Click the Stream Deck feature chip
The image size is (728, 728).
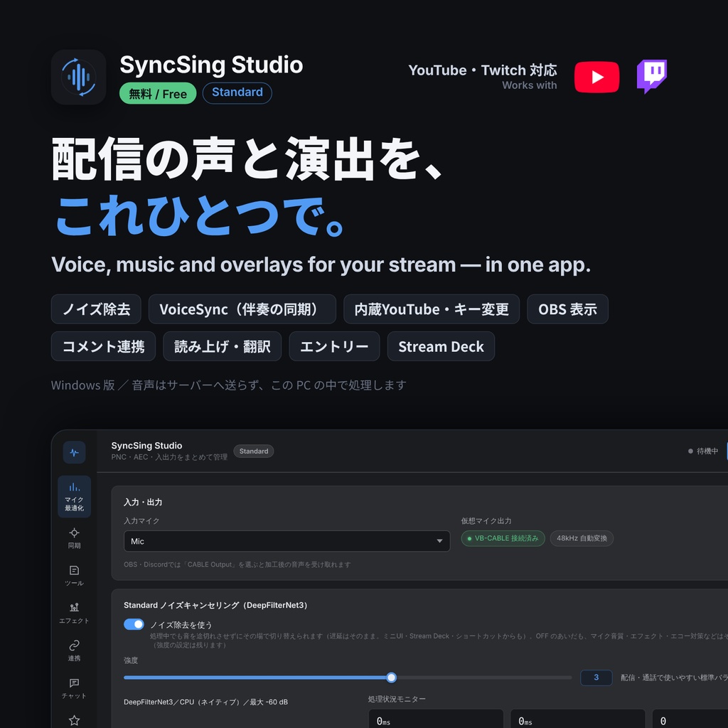pyautogui.click(x=441, y=346)
